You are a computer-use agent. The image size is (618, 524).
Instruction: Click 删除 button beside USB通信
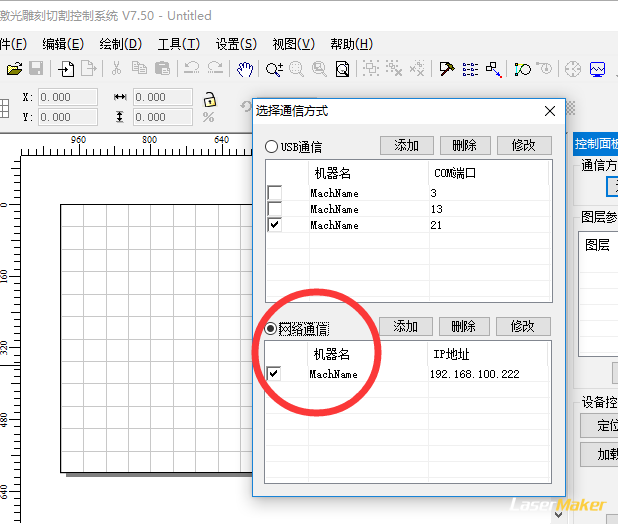[x=465, y=145]
